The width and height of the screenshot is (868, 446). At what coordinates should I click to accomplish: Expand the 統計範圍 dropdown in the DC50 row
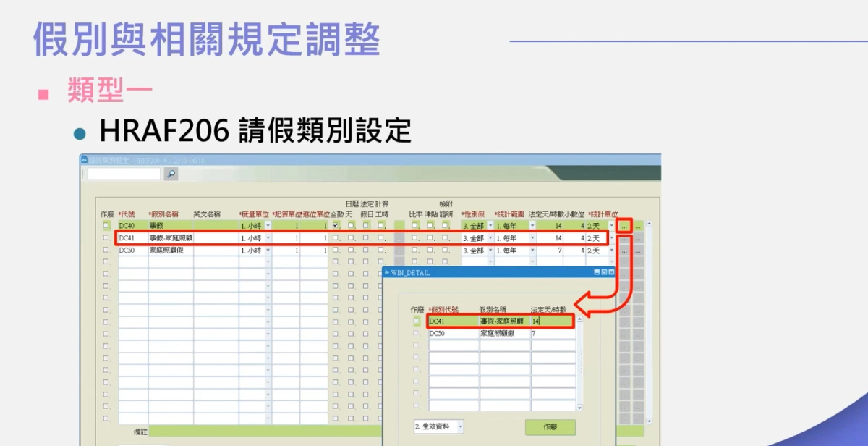[x=532, y=251]
